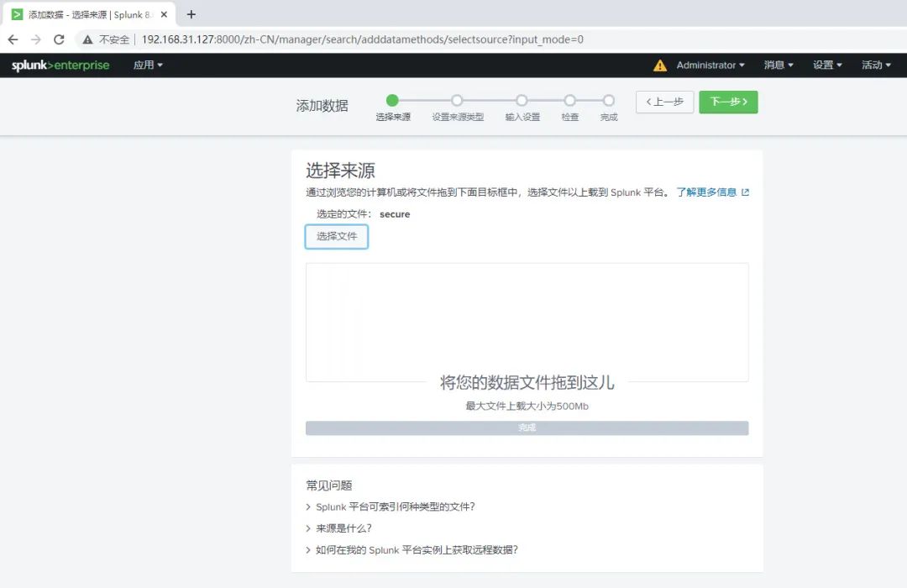Viewport: 907px width, 588px height.
Task: Click the browser forward arrow
Action: (x=36, y=39)
